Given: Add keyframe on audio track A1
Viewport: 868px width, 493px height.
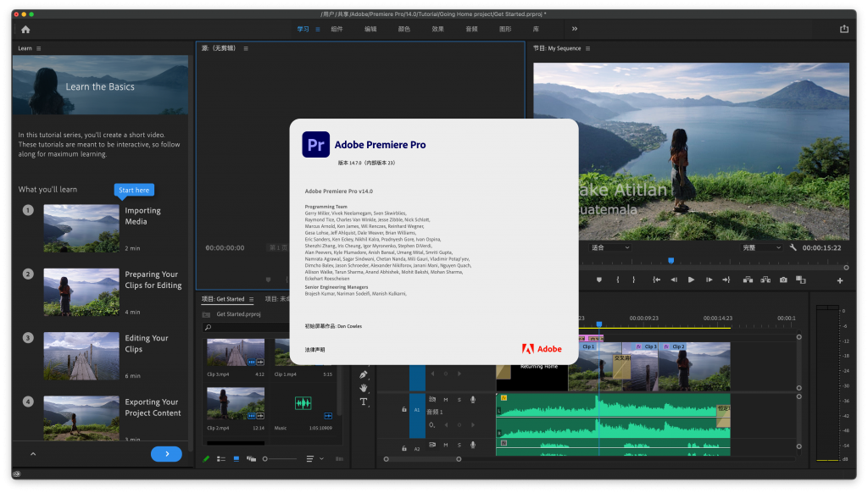Looking at the screenshot, I should click(459, 425).
